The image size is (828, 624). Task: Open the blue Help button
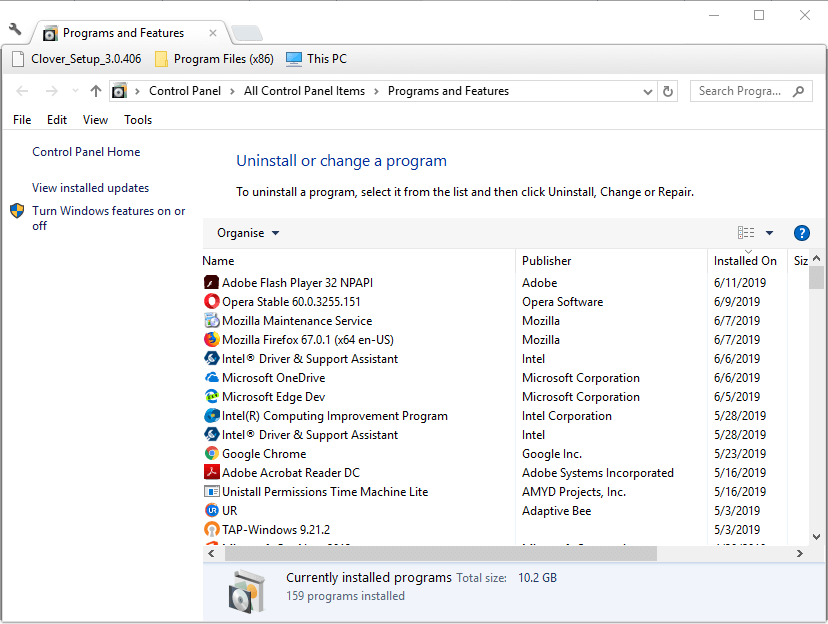click(802, 233)
